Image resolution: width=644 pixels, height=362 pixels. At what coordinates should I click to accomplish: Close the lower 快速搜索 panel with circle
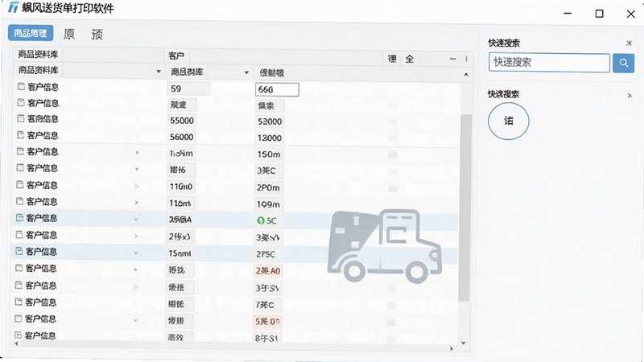pos(630,96)
